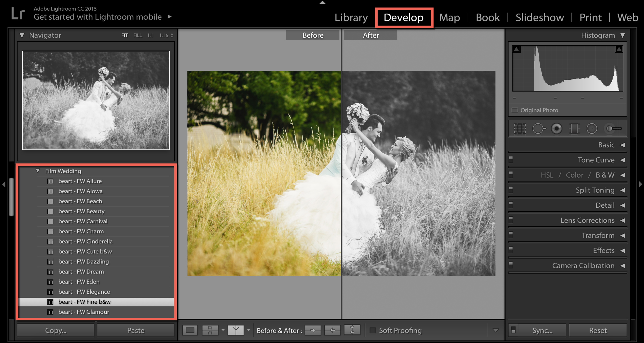The width and height of the screenshot is (644, 343).
Task: Swap Before and After settings
Action: pyautogui.click(x=352, y=330)
